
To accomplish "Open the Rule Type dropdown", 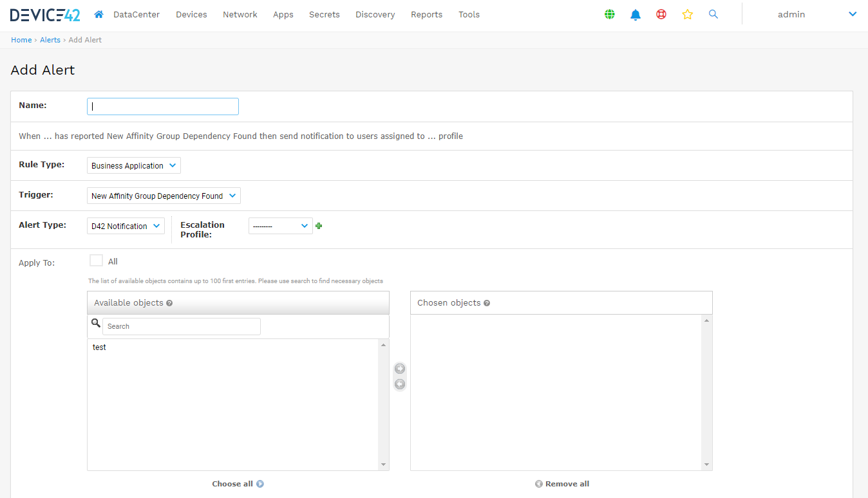I will (x=134, y=165).
